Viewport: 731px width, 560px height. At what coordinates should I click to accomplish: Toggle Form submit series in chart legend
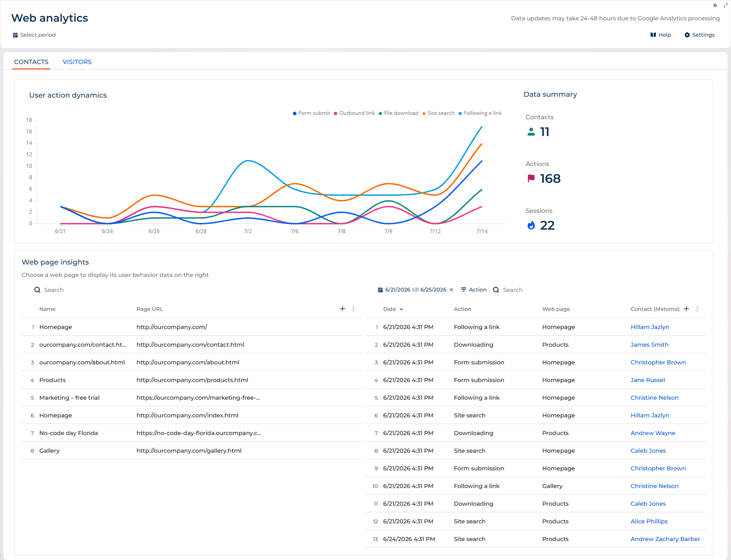tap(312, 113)
